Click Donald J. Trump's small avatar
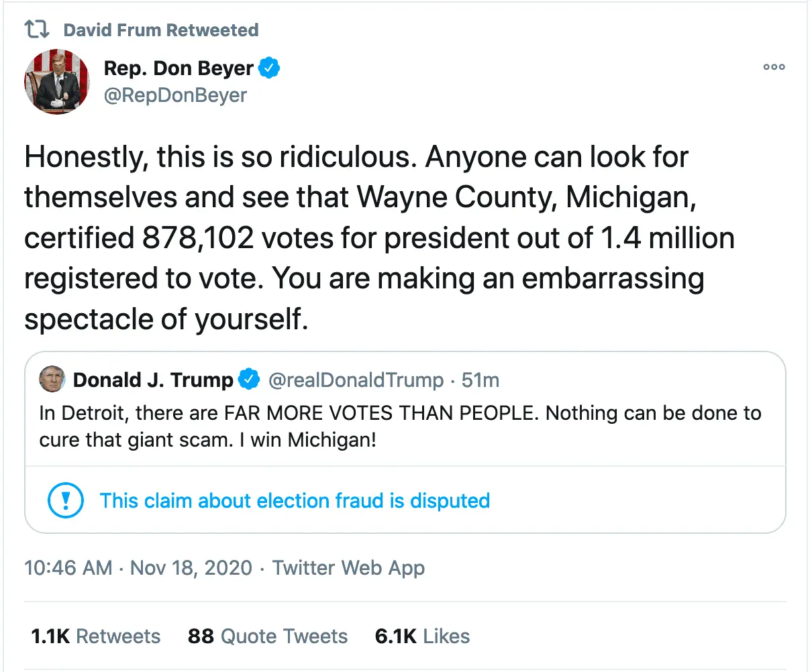Screen dimensions: 812x672 tap(52, 380)
